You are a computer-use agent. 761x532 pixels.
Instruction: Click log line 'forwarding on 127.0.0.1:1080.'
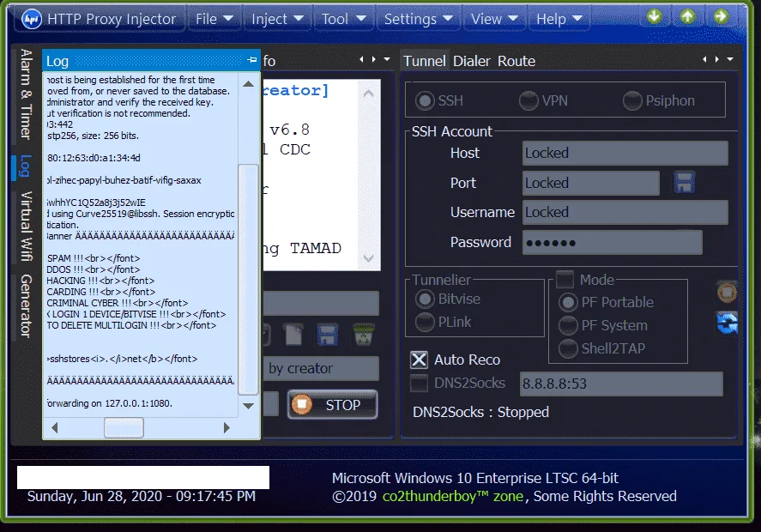[109, 403]
